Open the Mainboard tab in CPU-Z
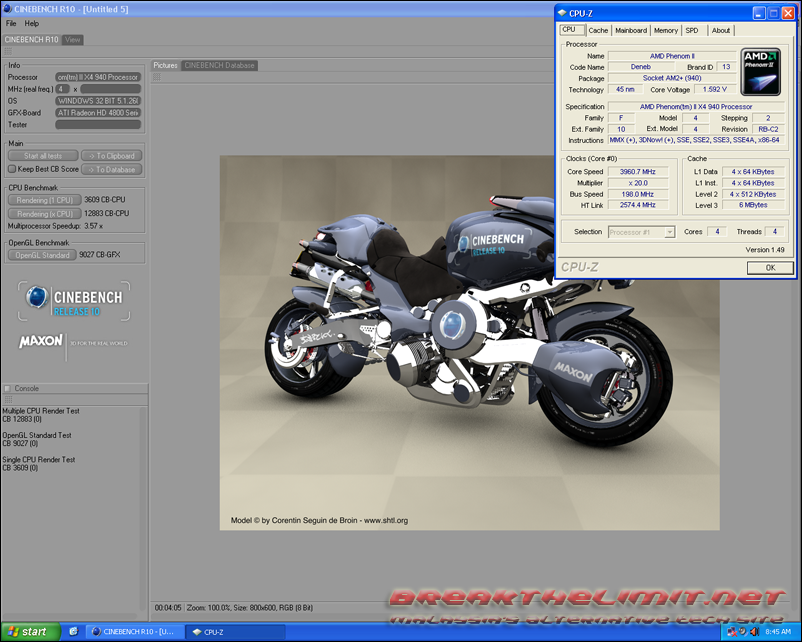This screenshot has height=642, width=802. click(x=631, y=31)
